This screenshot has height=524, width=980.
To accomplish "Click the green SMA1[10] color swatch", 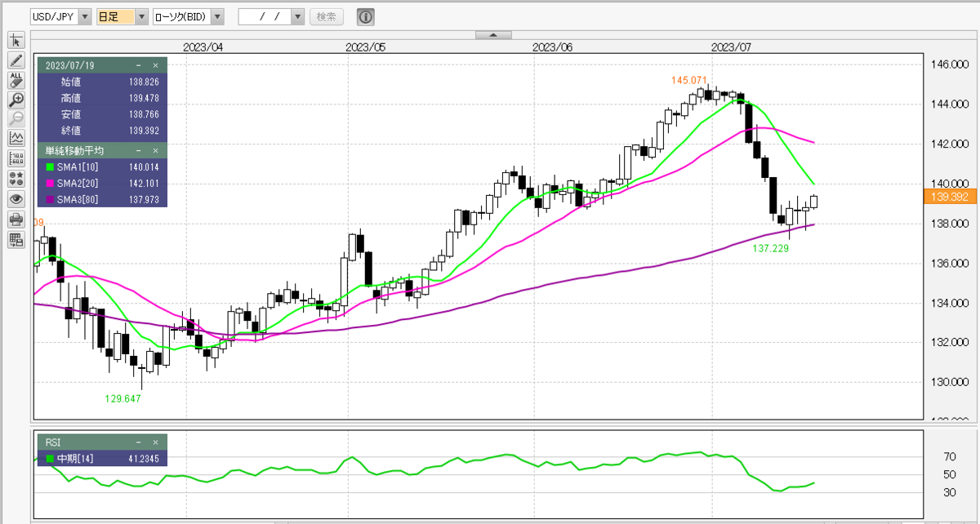I will tap(49, 167).
